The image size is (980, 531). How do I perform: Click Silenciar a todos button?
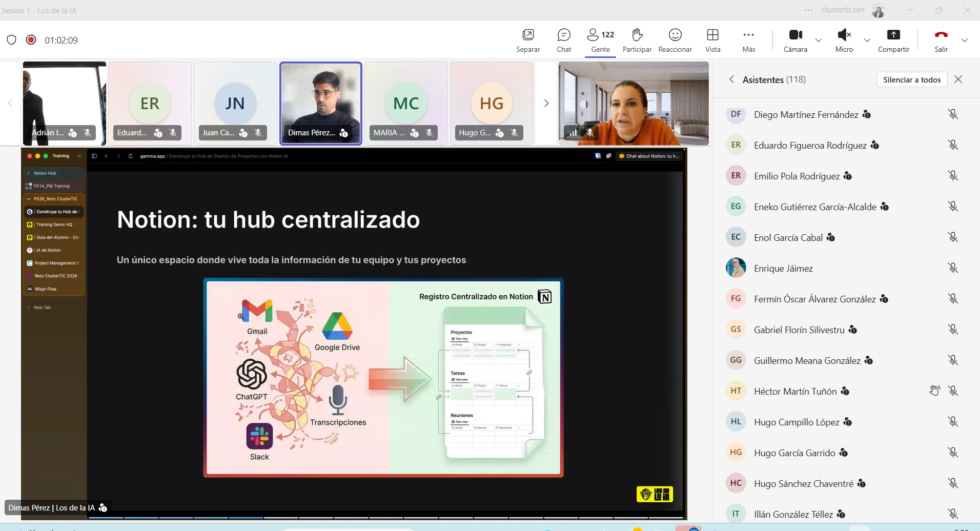912,79
